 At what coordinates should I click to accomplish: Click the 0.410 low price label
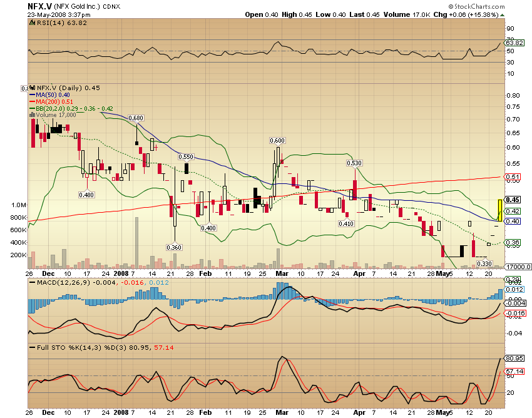[346, 223]
